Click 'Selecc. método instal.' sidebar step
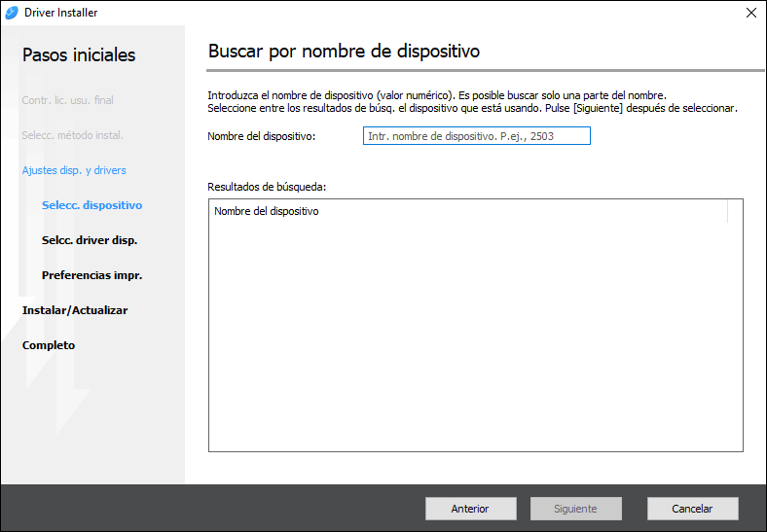This screenshot has height=532, width=767. pyautogui.click(x=72, y=135)
